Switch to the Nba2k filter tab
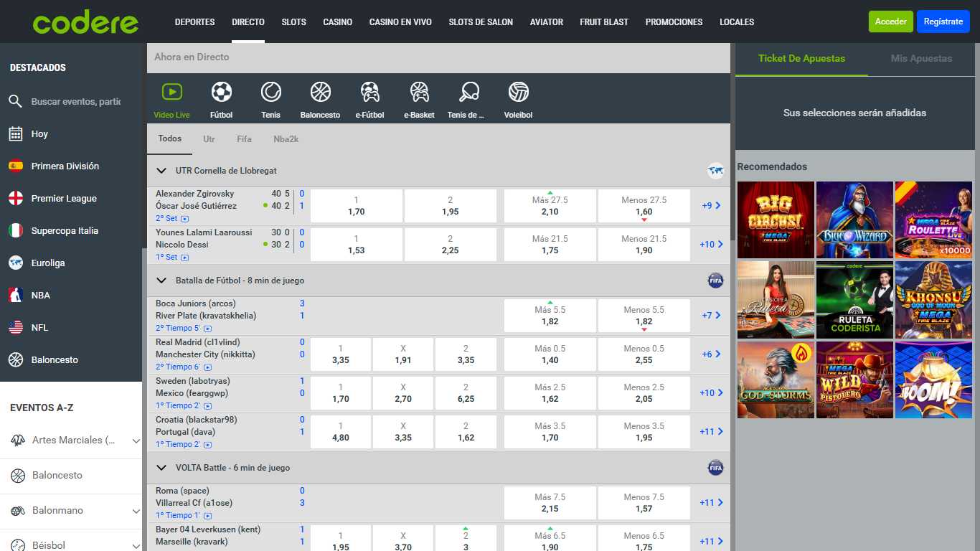 pos(286,139)
